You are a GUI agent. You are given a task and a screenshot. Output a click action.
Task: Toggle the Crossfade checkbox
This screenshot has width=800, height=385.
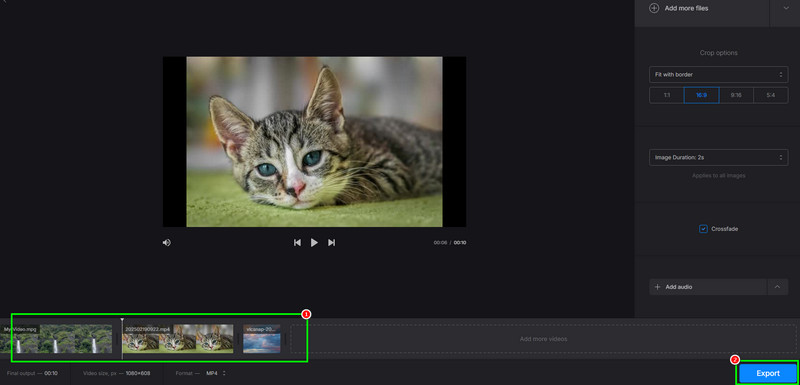click(x=703, y=229)
